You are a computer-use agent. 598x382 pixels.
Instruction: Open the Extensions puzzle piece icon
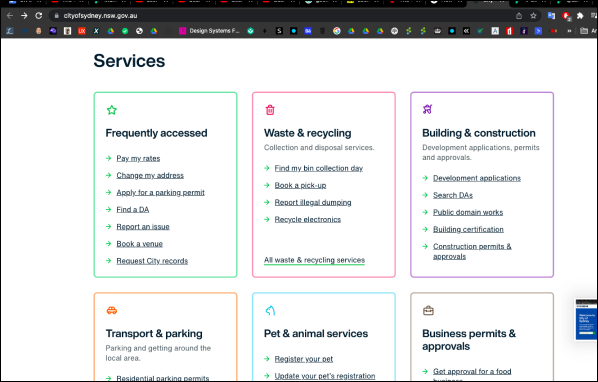click(580, 16)
